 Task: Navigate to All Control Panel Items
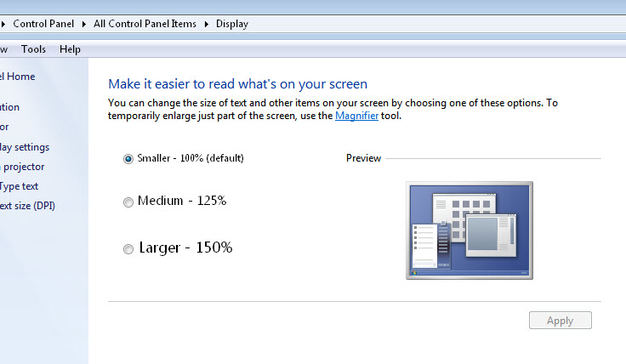145,24
